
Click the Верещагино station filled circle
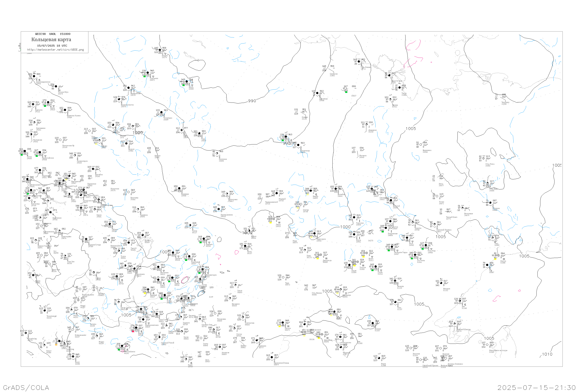click(x=129, y=88)
